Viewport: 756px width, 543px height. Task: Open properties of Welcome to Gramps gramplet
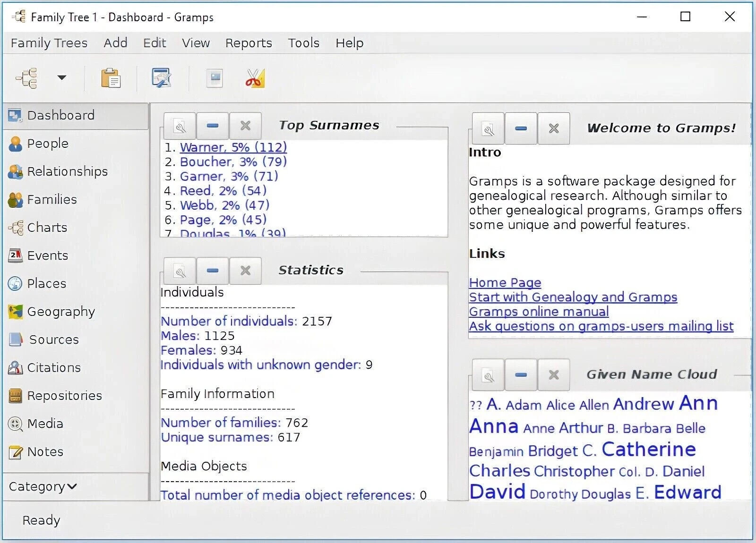pos(488,128)
